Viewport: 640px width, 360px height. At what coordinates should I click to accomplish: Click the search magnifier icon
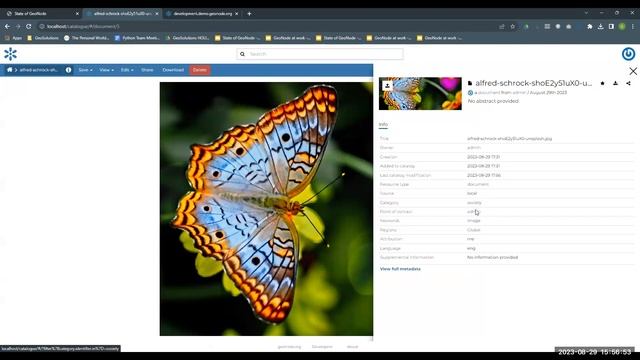click(242, 54)
